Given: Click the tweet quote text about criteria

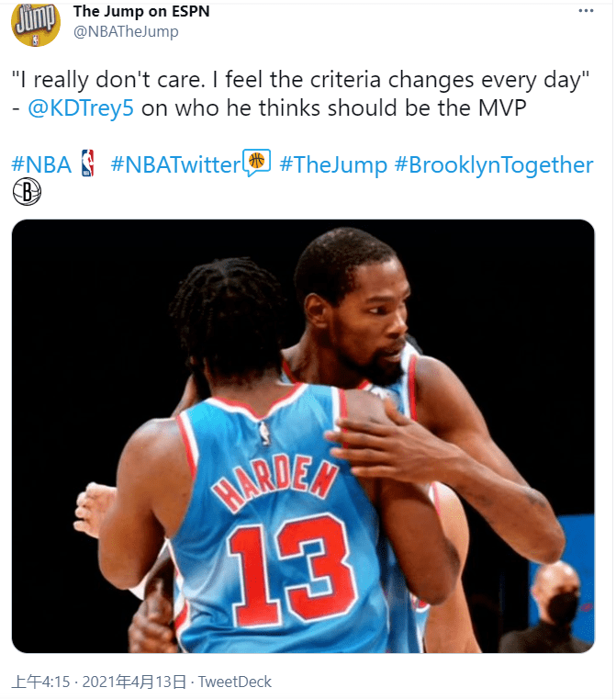Looking at the screenshot, I should coord(300,80).
